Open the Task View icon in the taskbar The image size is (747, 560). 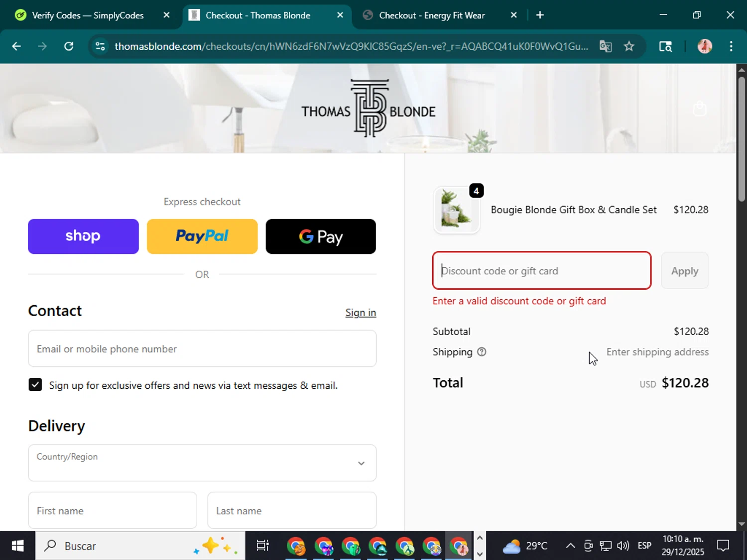[262, 546]
